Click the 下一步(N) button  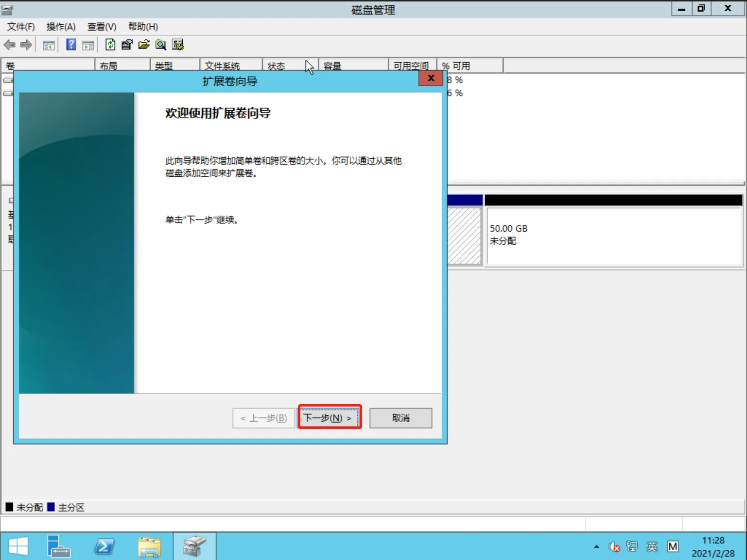(329, 417)
